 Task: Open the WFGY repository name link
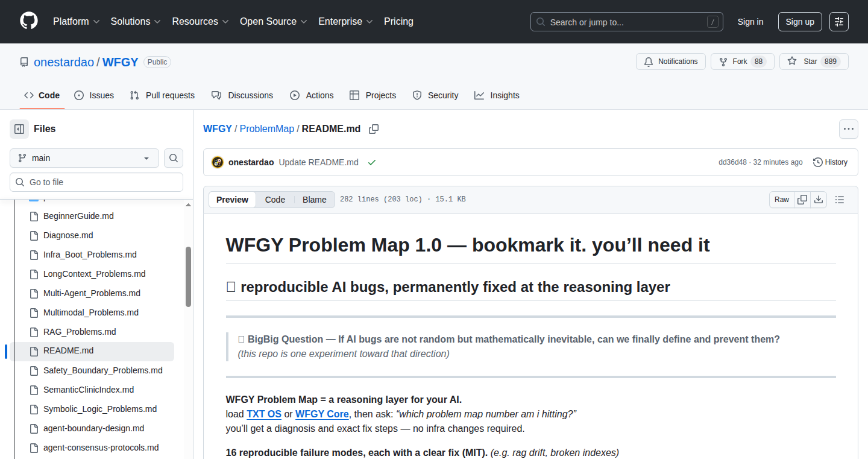coord(121,62)
